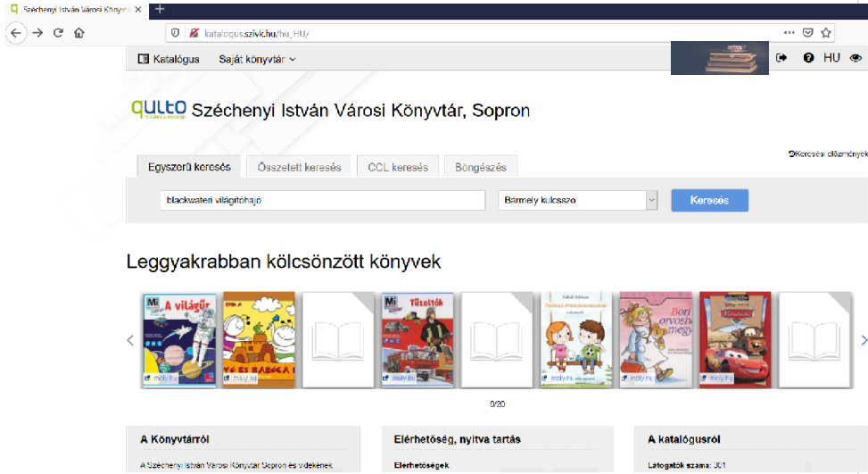The width and height of the screenshot is (868, 474).
Task: Reload the page with the refresh icon
Action: [58, 33]
